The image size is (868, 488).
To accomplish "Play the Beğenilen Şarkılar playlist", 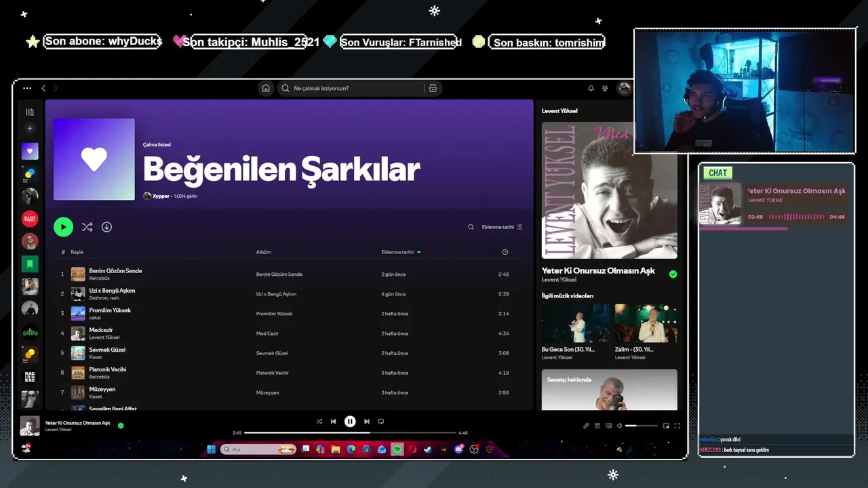I will 63,227.
